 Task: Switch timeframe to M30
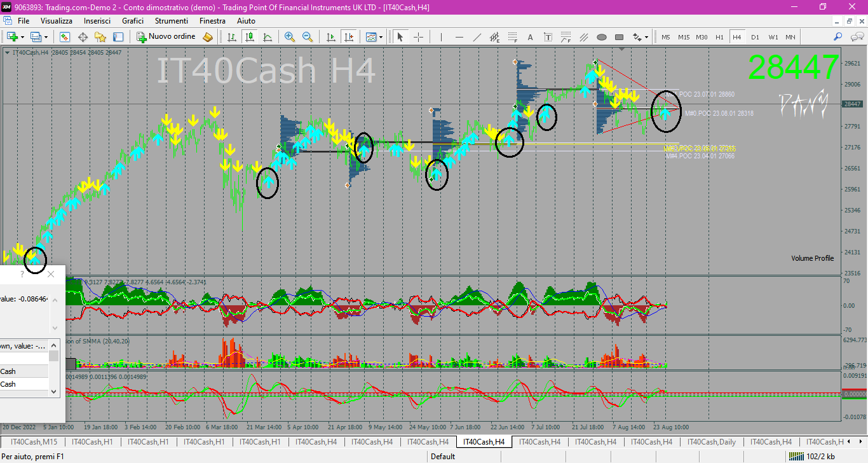tap(702, 37)
